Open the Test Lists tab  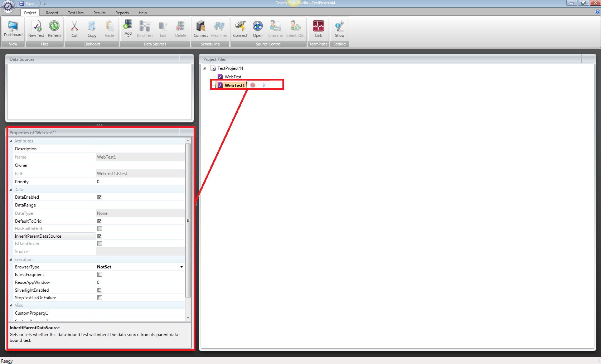tap(76, 13)
